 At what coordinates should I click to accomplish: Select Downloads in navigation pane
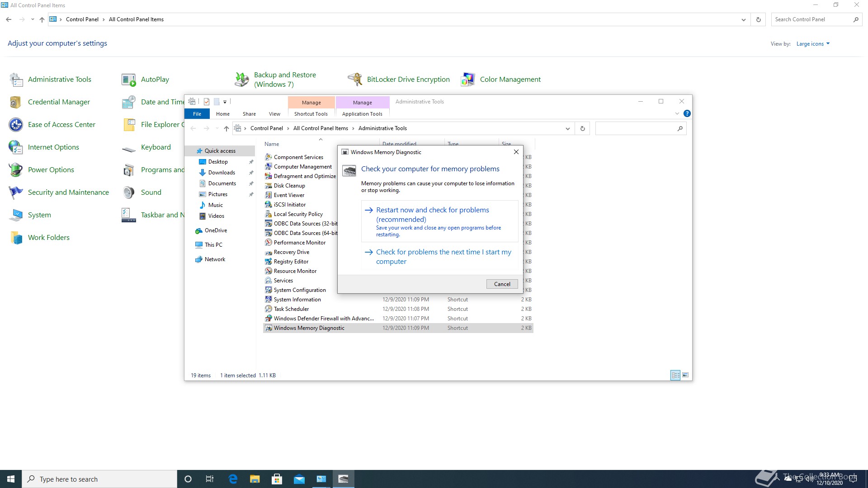222,173
